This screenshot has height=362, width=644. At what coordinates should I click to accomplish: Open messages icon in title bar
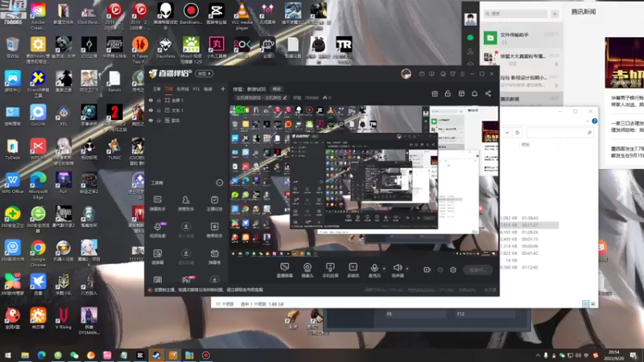click(422, 74)
